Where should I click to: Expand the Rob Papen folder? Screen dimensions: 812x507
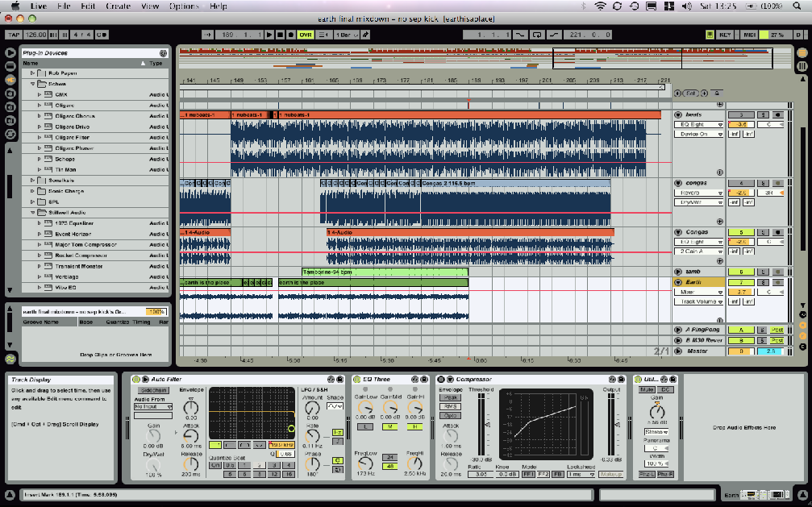[x=33, y=73]
